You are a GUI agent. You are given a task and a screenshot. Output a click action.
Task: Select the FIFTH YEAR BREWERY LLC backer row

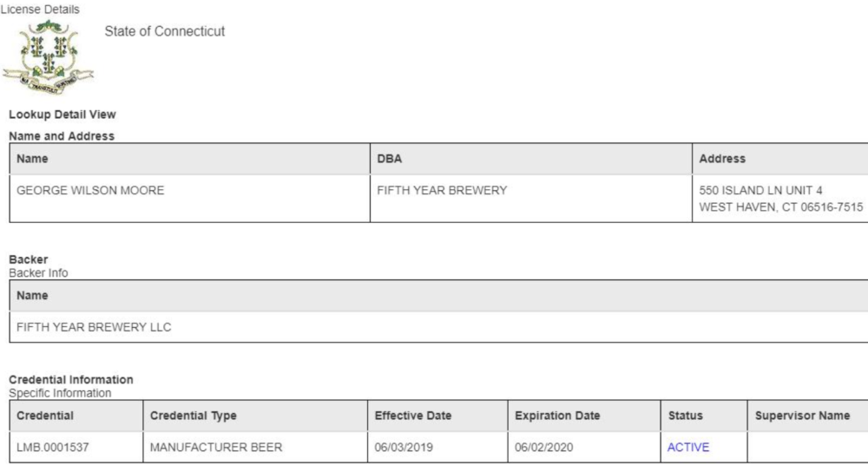[x=94, y=327]
